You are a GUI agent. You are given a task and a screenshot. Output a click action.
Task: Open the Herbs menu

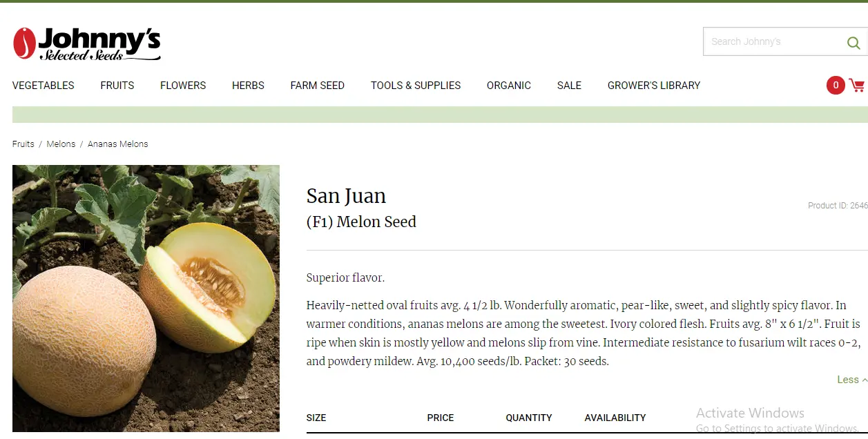[x=248, y=86]
